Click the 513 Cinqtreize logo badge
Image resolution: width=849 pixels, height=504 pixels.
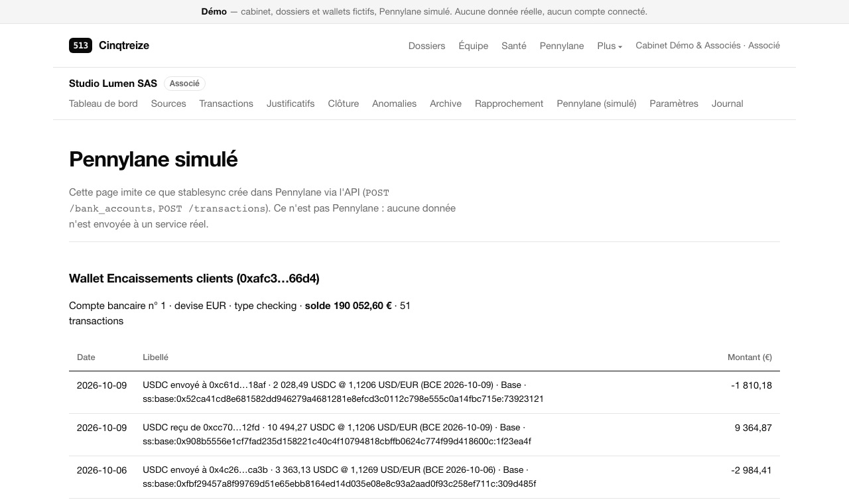click(x=80, y=45)
